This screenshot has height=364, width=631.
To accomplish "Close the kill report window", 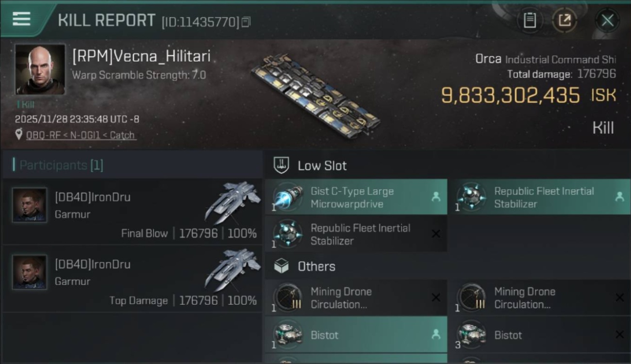I will click(607, 20).
